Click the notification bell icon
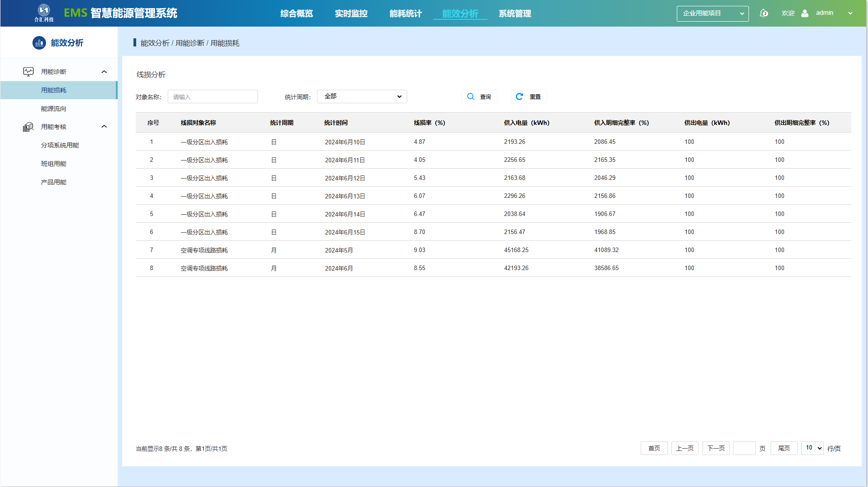Viewport: 868px width, 487px height. 763,14
